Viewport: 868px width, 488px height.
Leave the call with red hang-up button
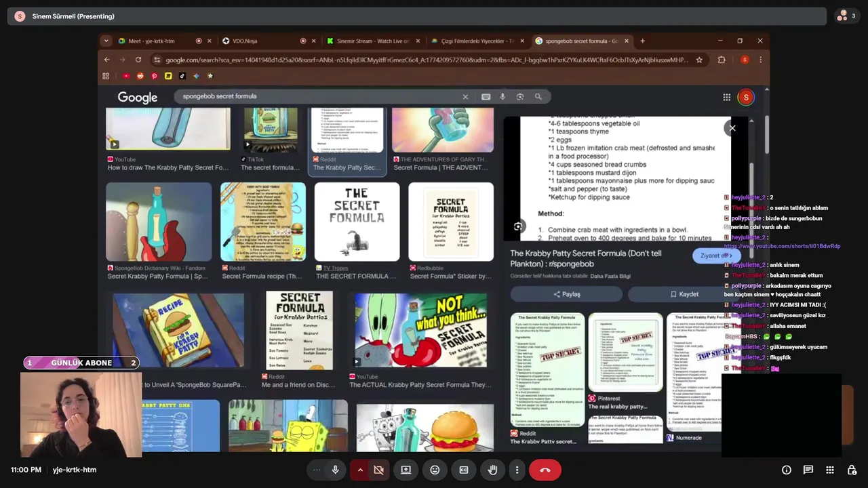tap(545, 470)
